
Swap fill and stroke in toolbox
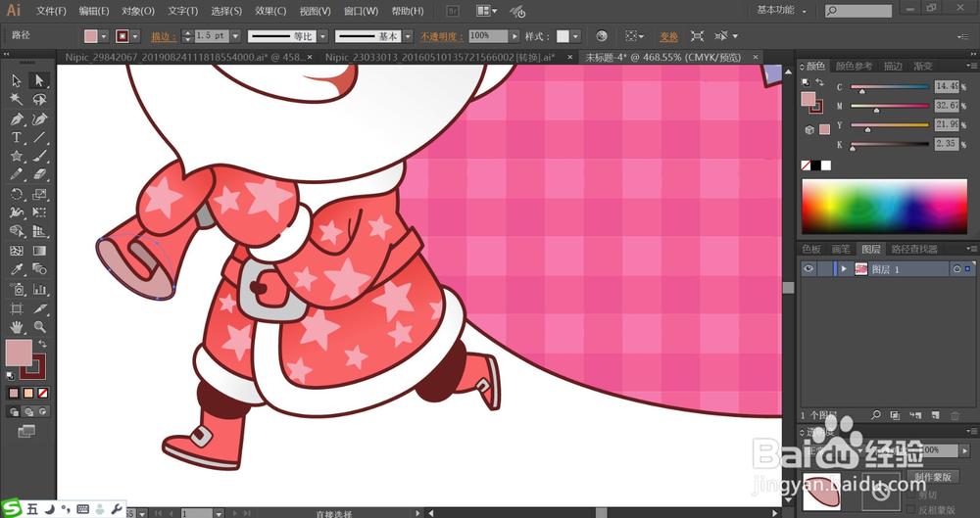click(x=42, y=345)
